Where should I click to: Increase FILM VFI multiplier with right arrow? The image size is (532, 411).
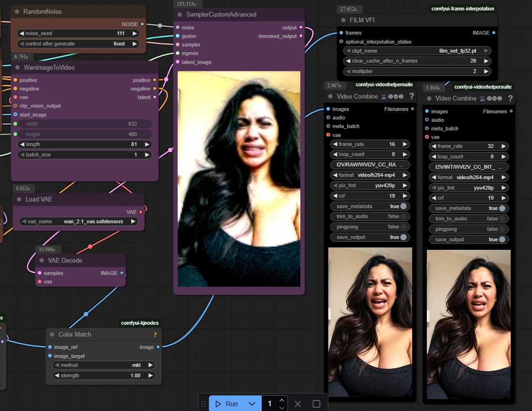click(486, 71)
